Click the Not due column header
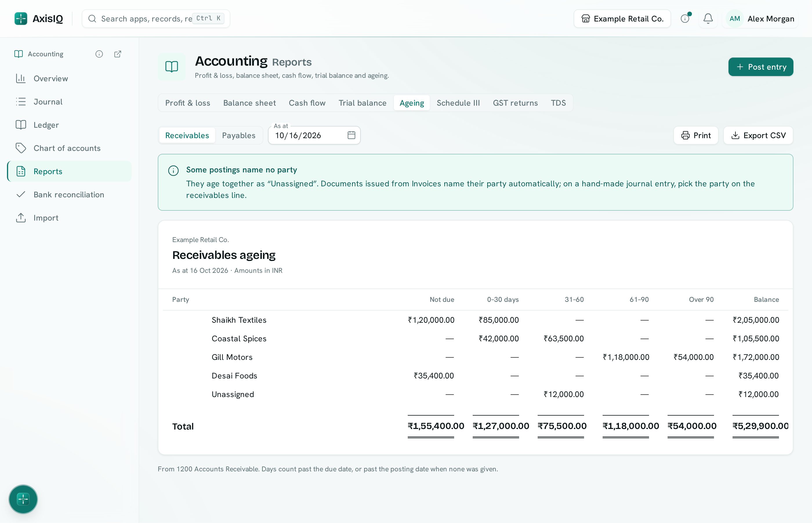812x523 pixels. pyautogui.click(x=442, y=300)
